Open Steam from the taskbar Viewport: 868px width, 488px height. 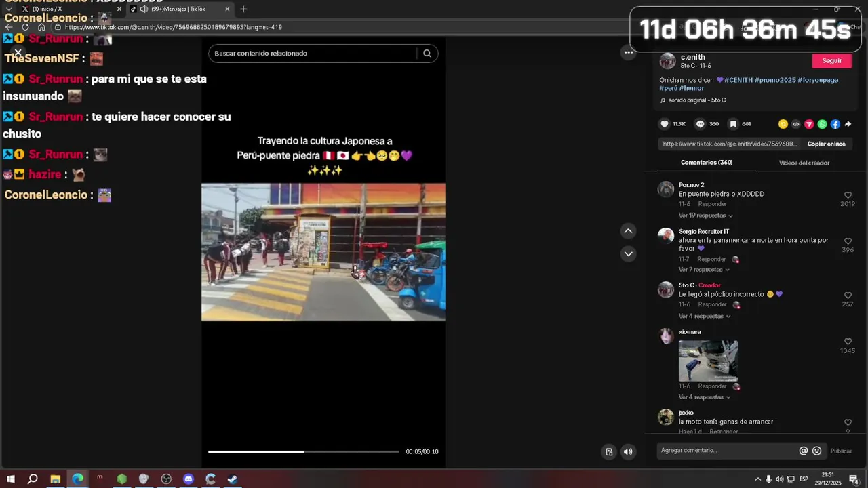233,479
